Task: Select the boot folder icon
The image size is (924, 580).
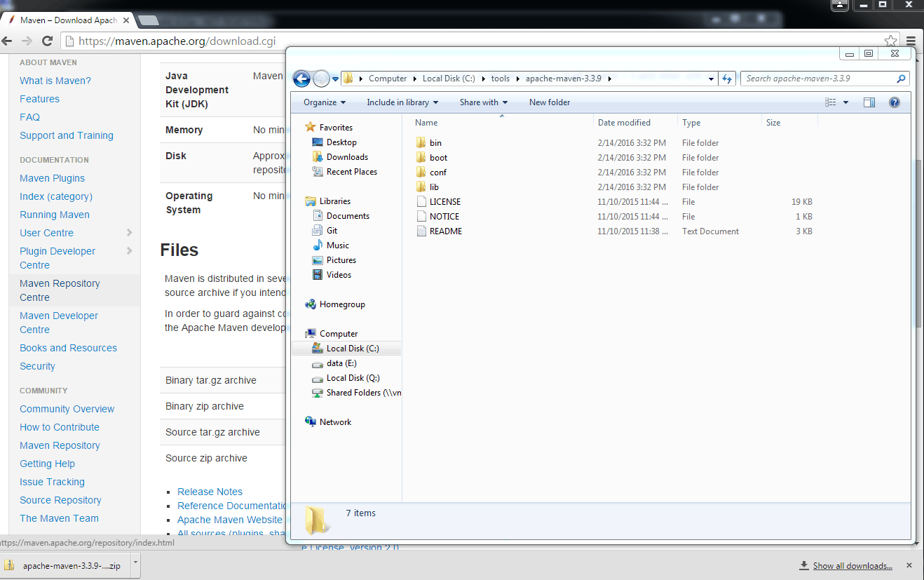Action: tap(421, 157)
